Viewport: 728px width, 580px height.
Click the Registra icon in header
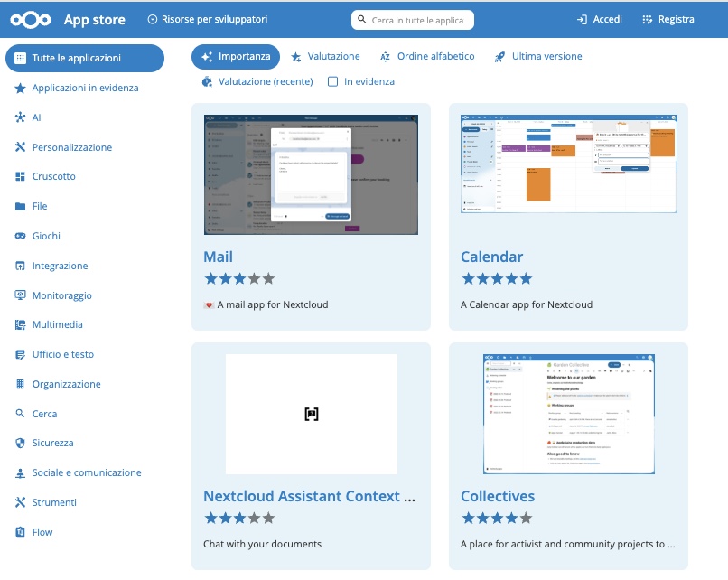point(648,20)
